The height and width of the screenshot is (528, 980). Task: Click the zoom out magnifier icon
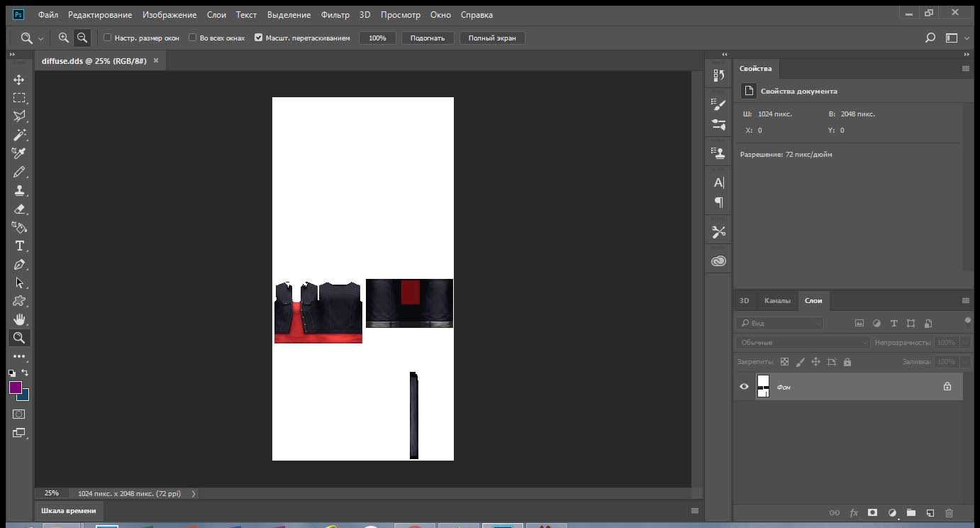pyautogui.click(x=82, y=38)
